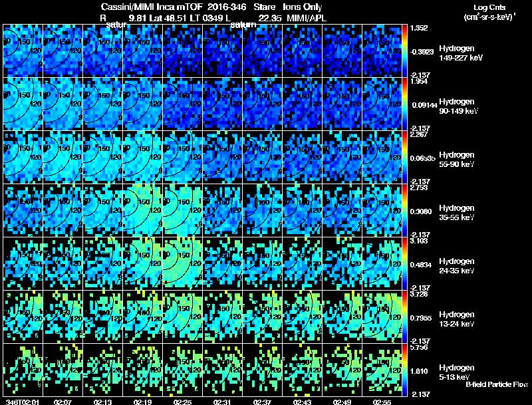This screenshot has width=532, height=405.
Task: Click colorbar midpoint value '0.7955'
Action: (421, 318)
